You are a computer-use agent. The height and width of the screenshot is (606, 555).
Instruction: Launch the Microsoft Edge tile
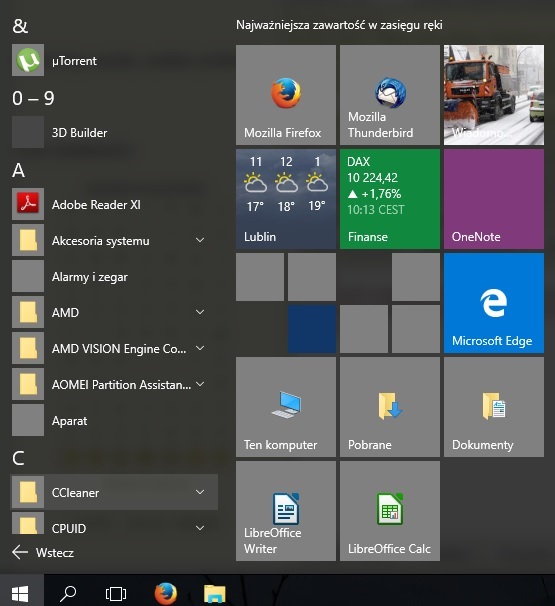(x=494, y=303)
